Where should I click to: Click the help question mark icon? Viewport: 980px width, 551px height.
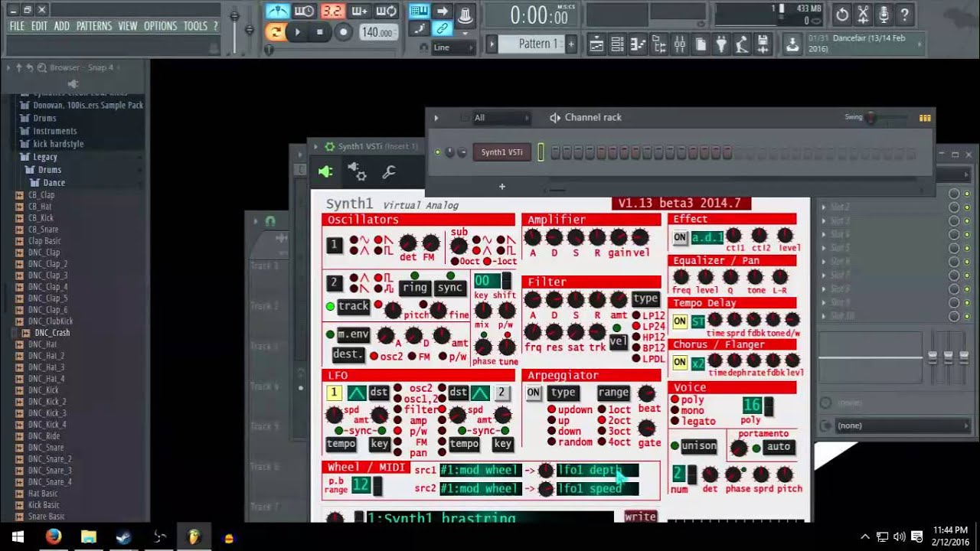tap(905, 15)
